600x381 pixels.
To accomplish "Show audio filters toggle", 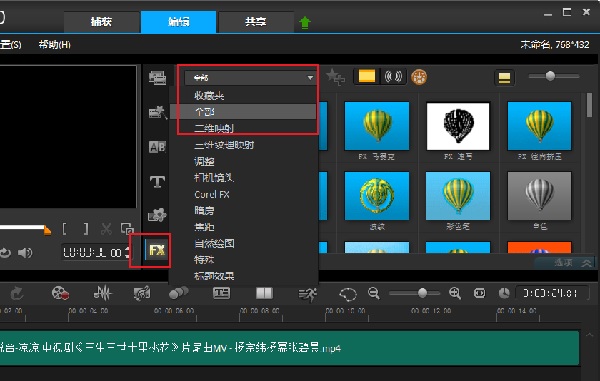I will (x=393, y=77).
